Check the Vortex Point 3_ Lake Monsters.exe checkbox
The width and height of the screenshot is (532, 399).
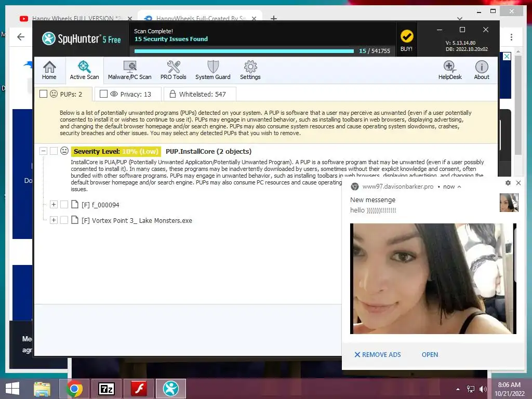point(64,220)
